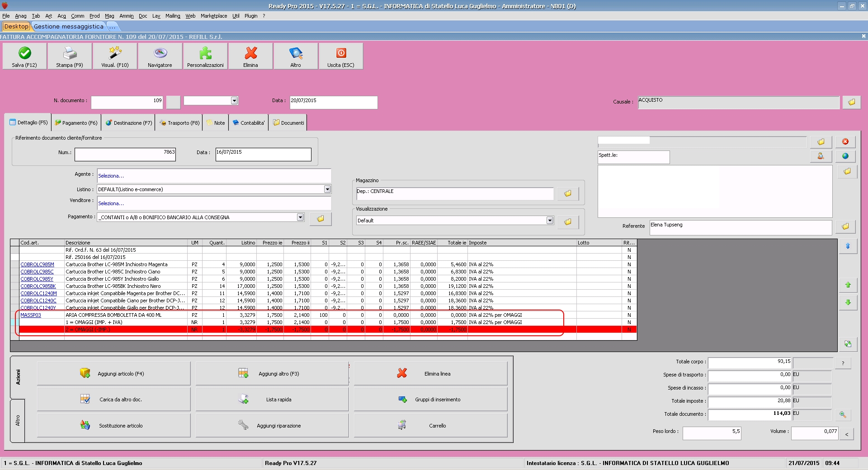Click the less-than button beside Volume
868x470 pixels.
(847, 434)
